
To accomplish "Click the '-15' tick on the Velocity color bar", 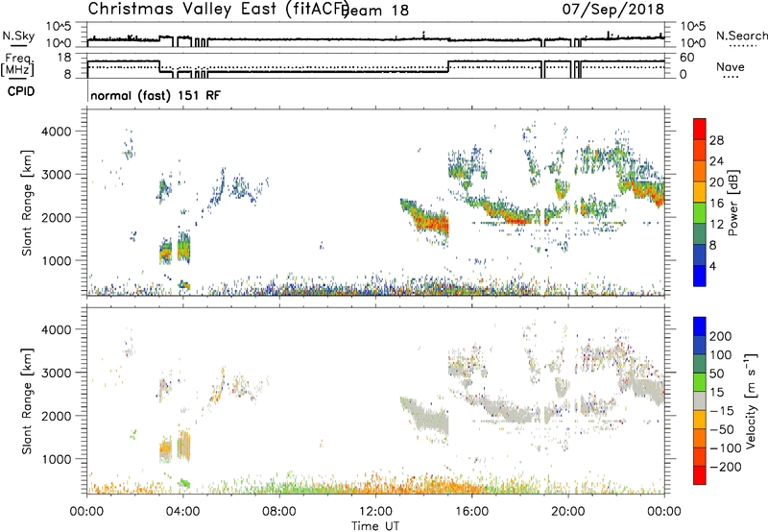I will (x=722, y=411).
